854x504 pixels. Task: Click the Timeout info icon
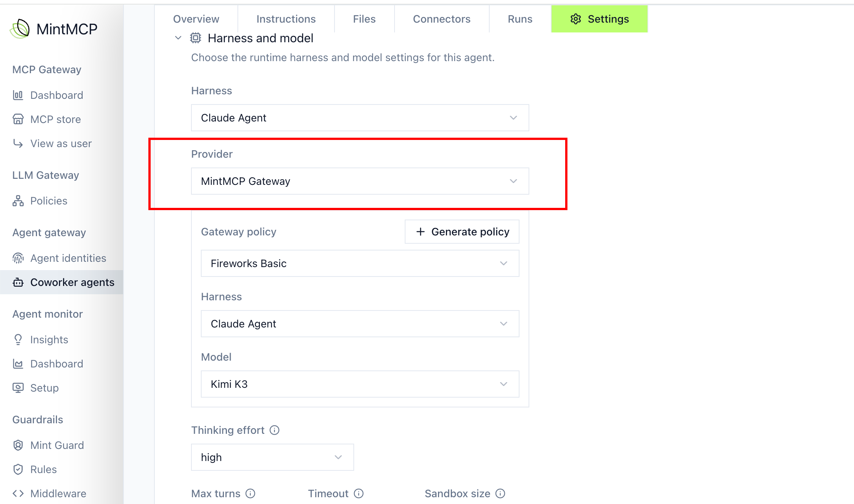click(x=359, y=493)
